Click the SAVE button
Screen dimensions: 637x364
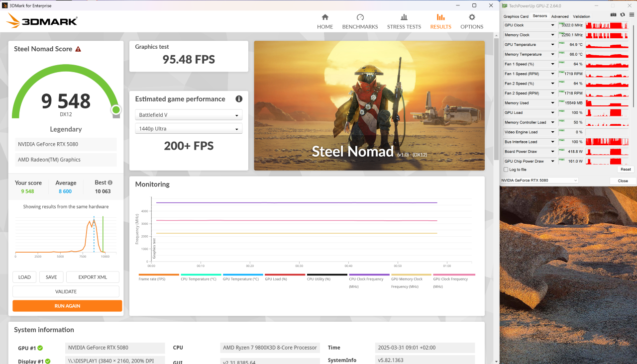[51, 277]
